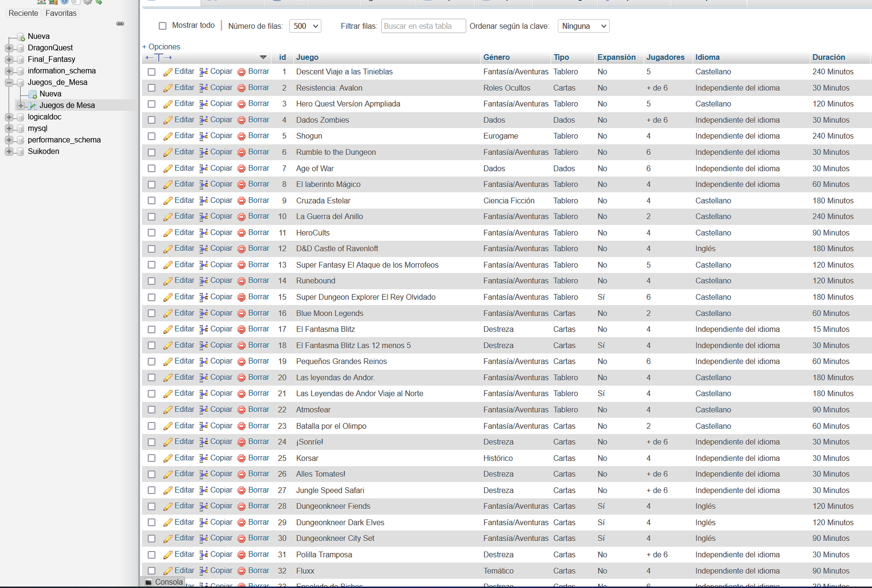Click the red delete icon in El Fantasma Blitz row 17
Viewport: 872px width, 588px height.
(242, 329)
